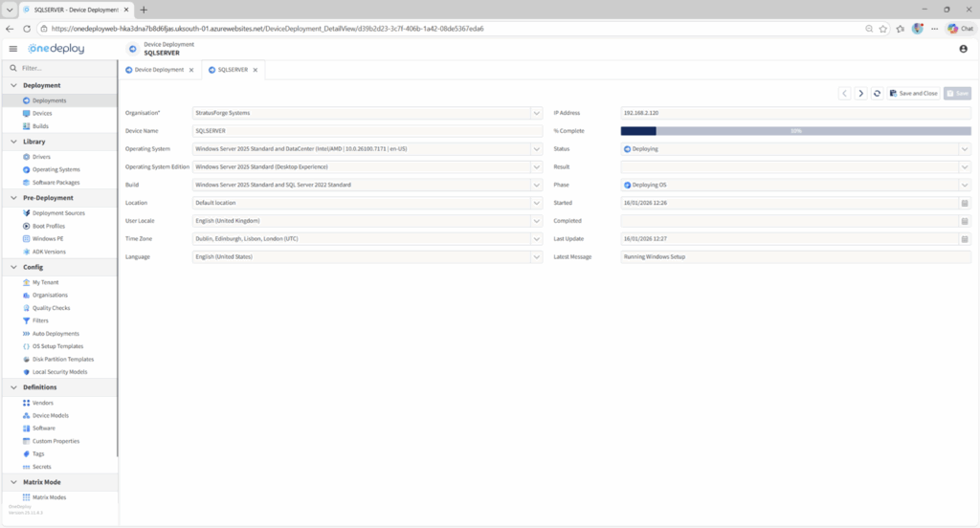Image resolution: width=980 pixels, height=528 pixels.
Task: Open Custom Properties item
Action: 56,441
